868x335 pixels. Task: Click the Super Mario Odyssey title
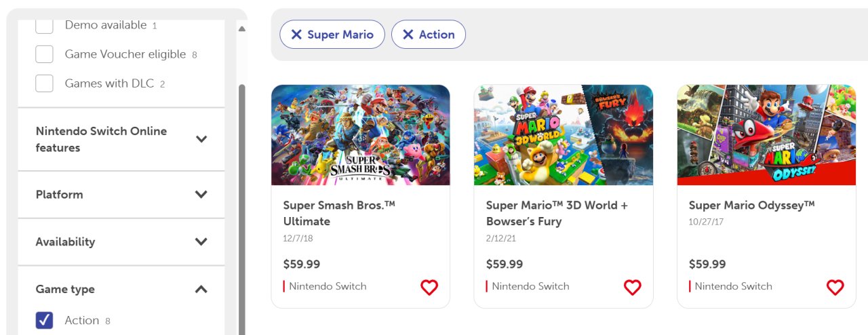tap(751, 205)
